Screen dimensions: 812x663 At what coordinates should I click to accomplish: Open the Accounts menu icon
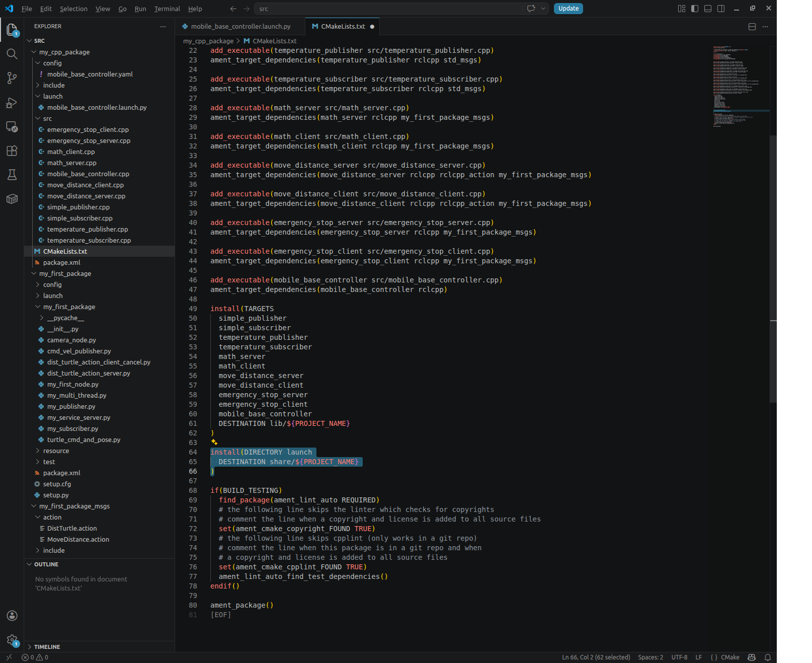[12, 616]
